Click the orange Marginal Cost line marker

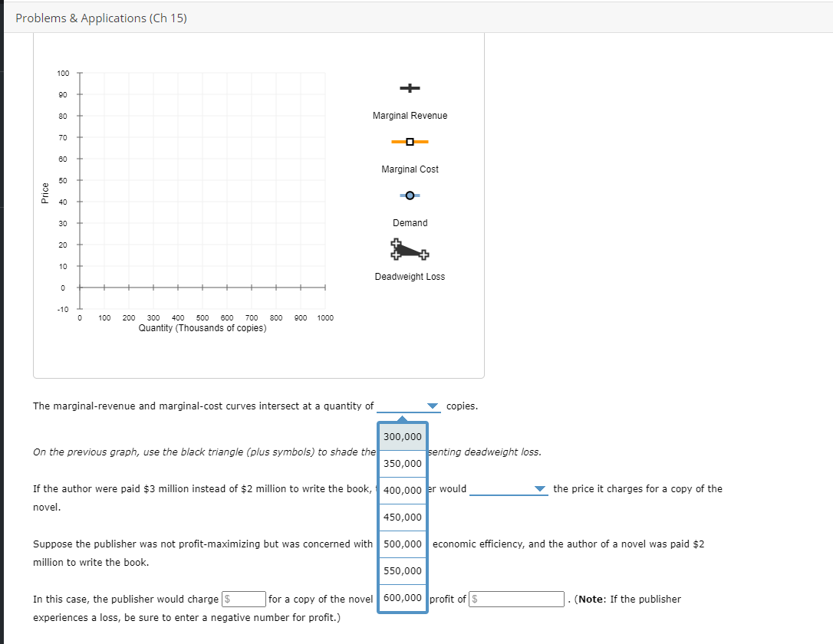(x=410, y=142)
